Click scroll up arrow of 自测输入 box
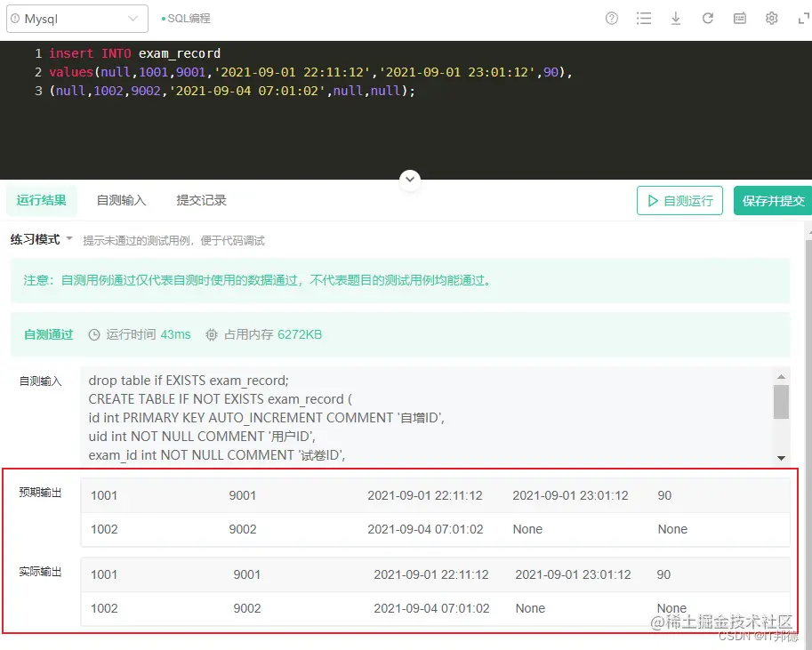 (x=781, y=376)
